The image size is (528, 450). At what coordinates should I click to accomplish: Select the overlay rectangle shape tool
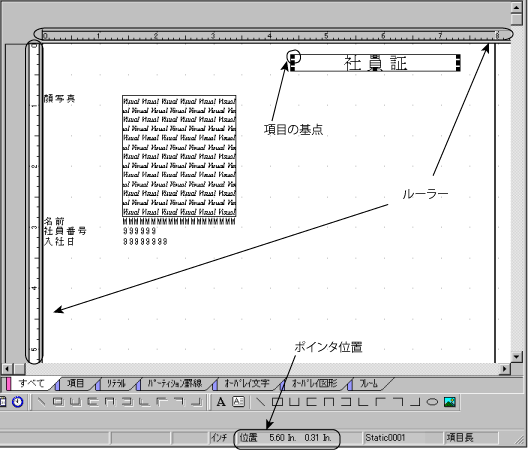(x=277, y=402)
